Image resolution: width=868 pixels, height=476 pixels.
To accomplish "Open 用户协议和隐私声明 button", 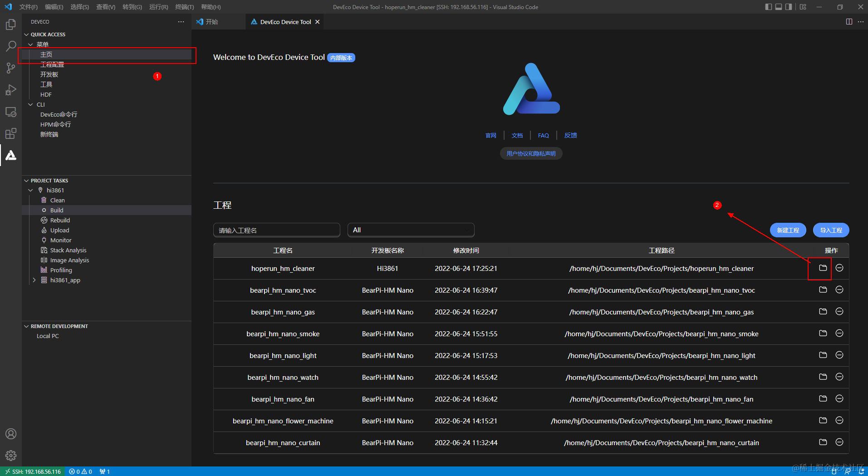I will point(531,153).
